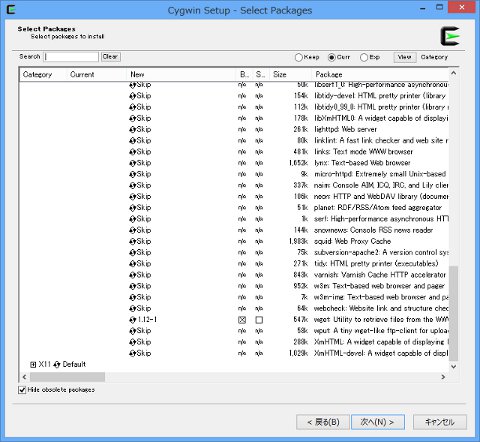The height and width of the screenshot is (442, 480).
Task: Click the Package column header
Action: pyautogui.click(x=380, y=74)
